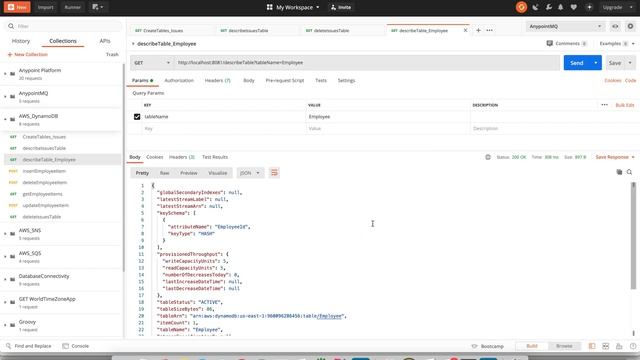This screenshot has width=640, height=360.
Task: Open the Examples dropdown
Action: point(617,44)
